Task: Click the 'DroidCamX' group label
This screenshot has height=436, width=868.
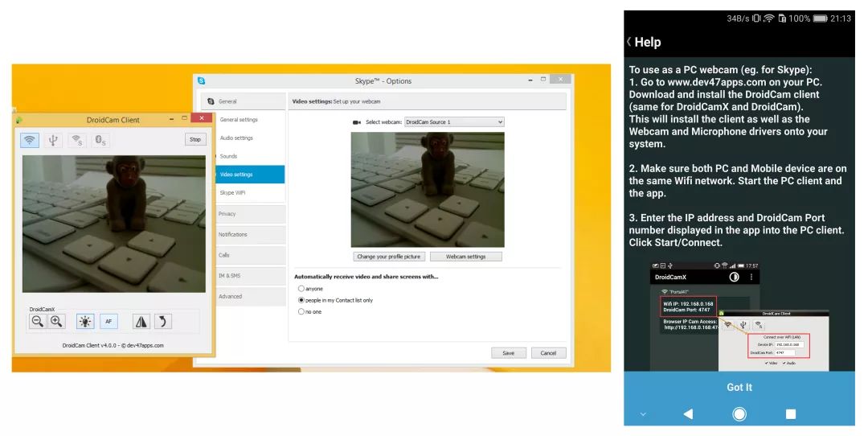Action: point(42,309)
